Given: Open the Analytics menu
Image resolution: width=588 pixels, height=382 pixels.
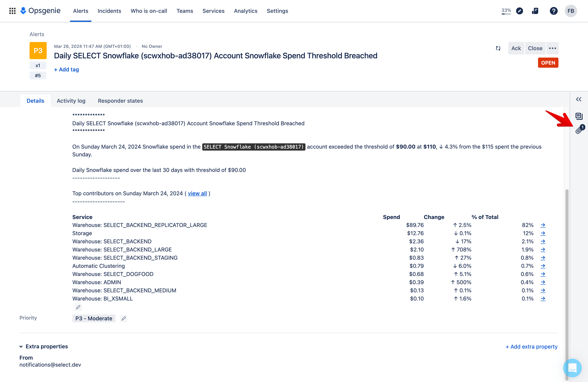Looking at the screenshot, I should [x=246, y=11].
